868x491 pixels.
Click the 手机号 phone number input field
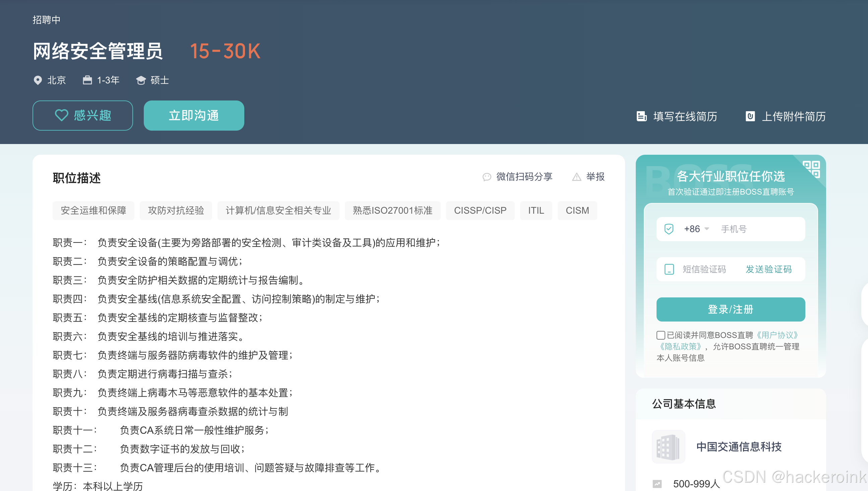759,229
